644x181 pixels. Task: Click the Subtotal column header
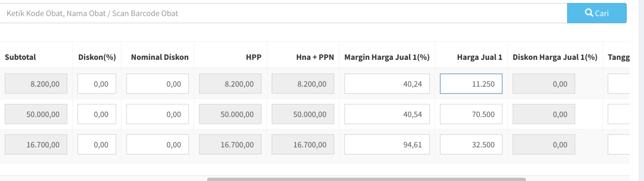(21, 57)
